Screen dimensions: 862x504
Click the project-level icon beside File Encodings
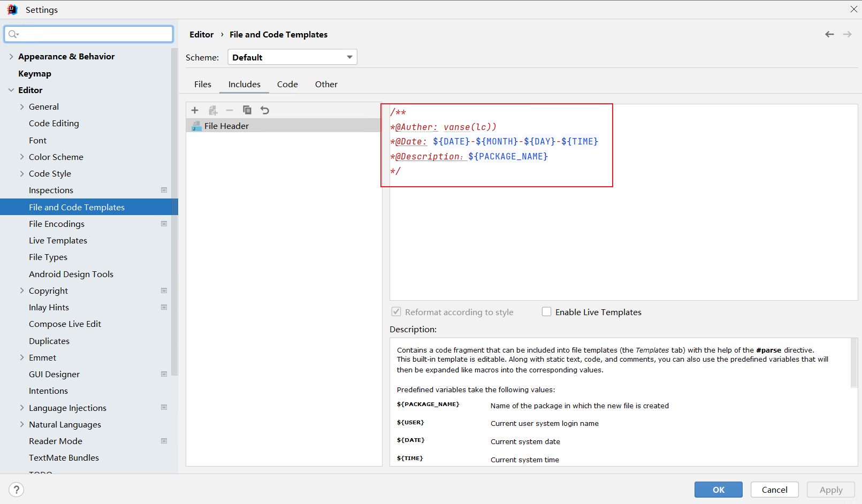(x=164, y=224)
